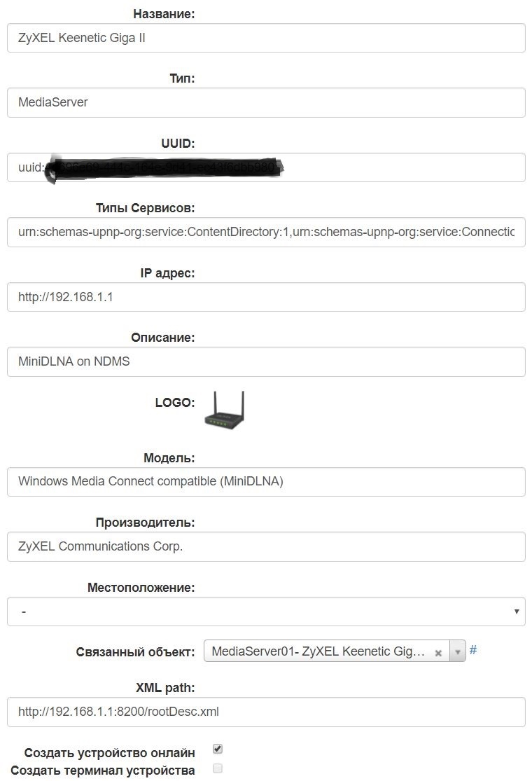Enable the 'Создать терминал устройства' checkbox
Screen dimensions: 532x781
[218, 768]
